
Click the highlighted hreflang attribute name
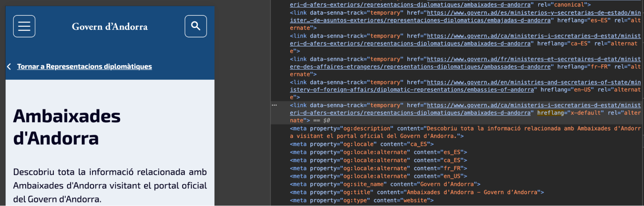(x=550, y=113)
